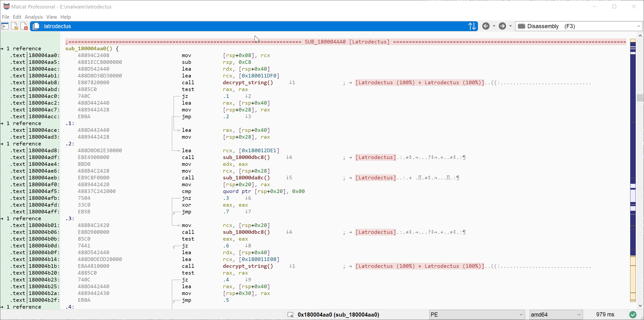Click the stacked files icon beside latrodectus
The height and width of the screenshot is (320, 644).
click(36, 26)
